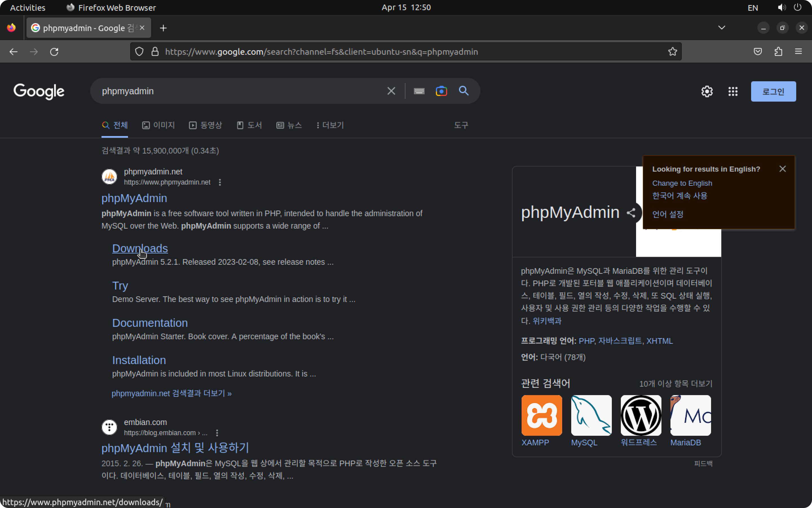Switch to the 동영상 tab

click(x=205, y=125)
